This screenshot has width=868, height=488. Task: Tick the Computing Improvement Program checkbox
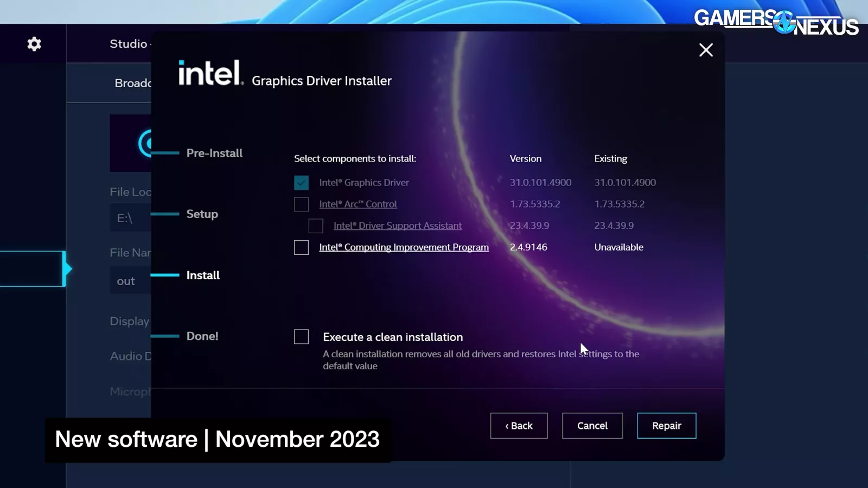[x=301, y=247]
